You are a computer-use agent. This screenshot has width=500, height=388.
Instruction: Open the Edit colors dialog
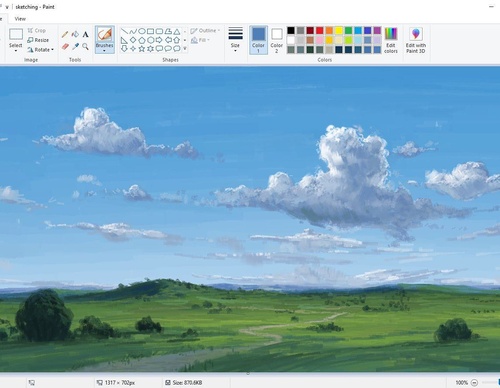click(x=391, y=40)
